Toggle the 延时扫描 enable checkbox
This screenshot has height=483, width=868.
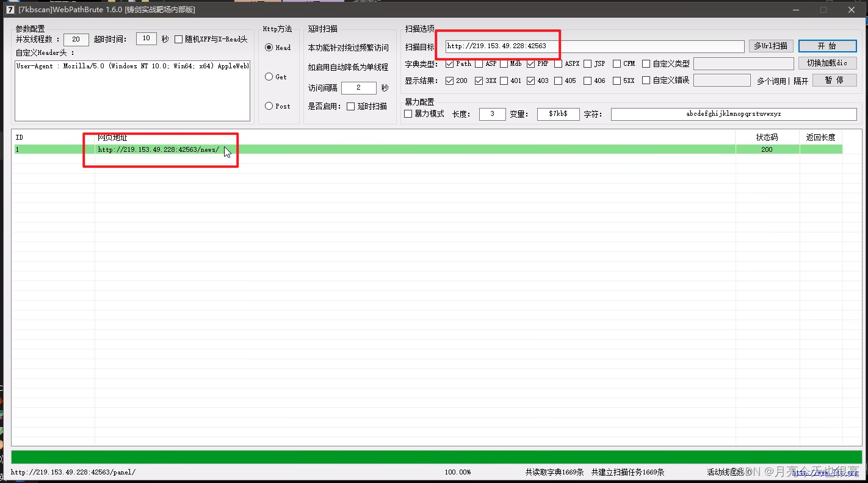(350, 106)
